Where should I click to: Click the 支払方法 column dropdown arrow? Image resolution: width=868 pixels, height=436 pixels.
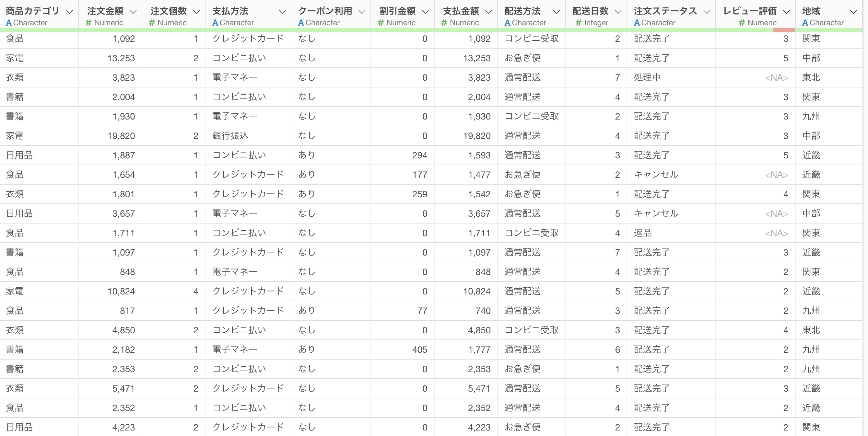pos(282,12)
